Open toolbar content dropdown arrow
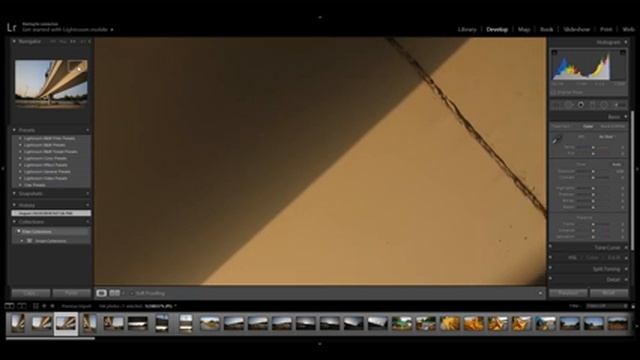The image size is (640, 360). pyautogui.click(x=540, y=293)
